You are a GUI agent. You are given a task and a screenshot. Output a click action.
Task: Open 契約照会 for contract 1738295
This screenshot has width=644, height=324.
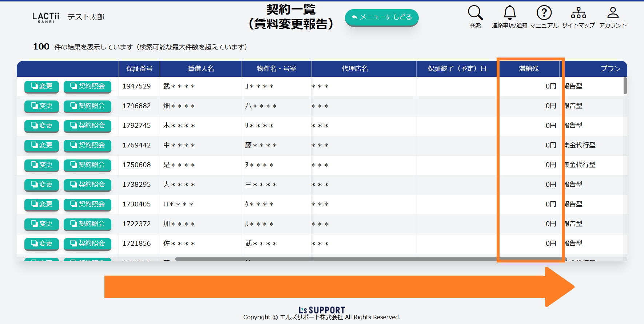pyautogui.click(x=87, y=185)
